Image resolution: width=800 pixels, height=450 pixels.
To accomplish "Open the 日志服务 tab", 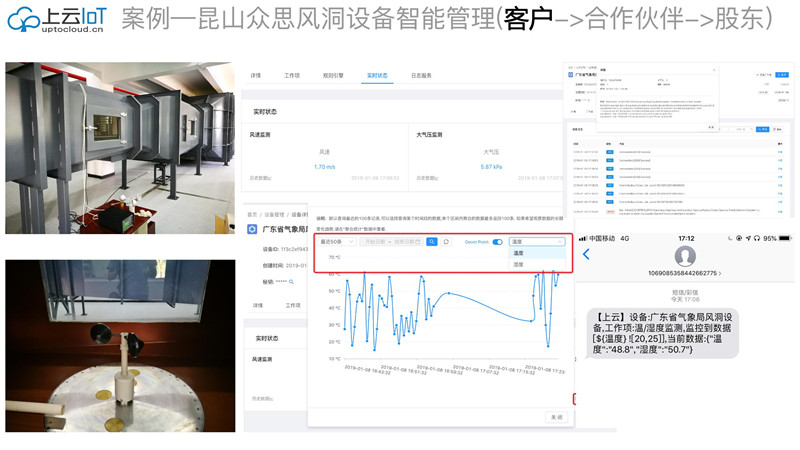I will click(421, 75).
